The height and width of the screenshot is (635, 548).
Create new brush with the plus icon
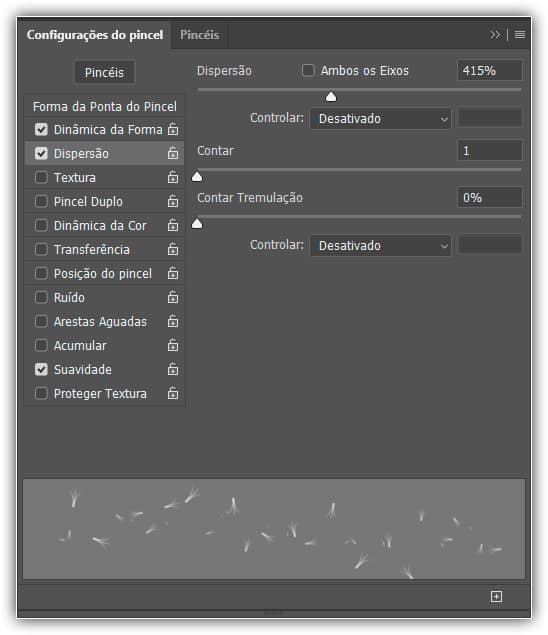[496, 597]
